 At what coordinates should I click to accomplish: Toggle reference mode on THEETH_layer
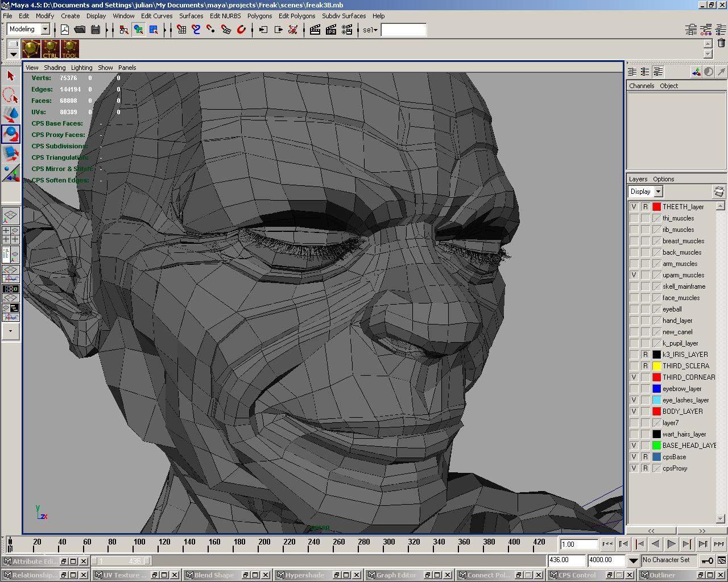(645, 207)
